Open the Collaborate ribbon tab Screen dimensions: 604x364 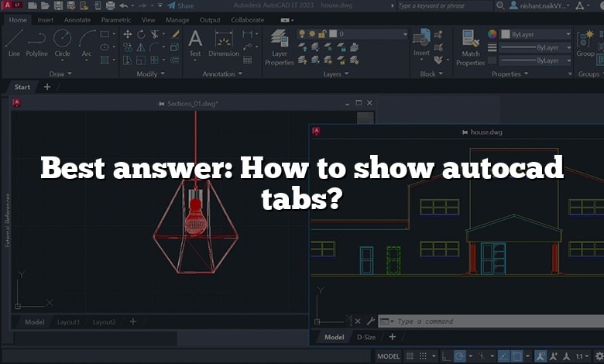click(x=248, y=19)
